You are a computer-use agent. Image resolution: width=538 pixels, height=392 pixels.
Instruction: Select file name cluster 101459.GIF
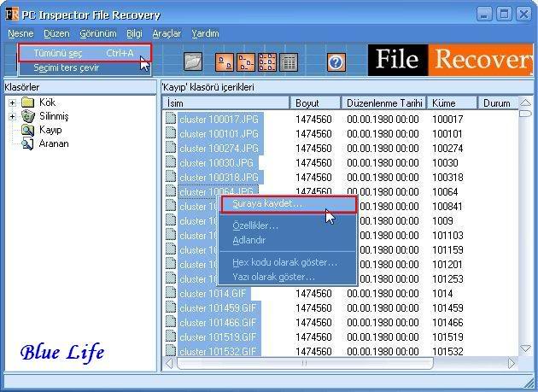coord(218,308)
